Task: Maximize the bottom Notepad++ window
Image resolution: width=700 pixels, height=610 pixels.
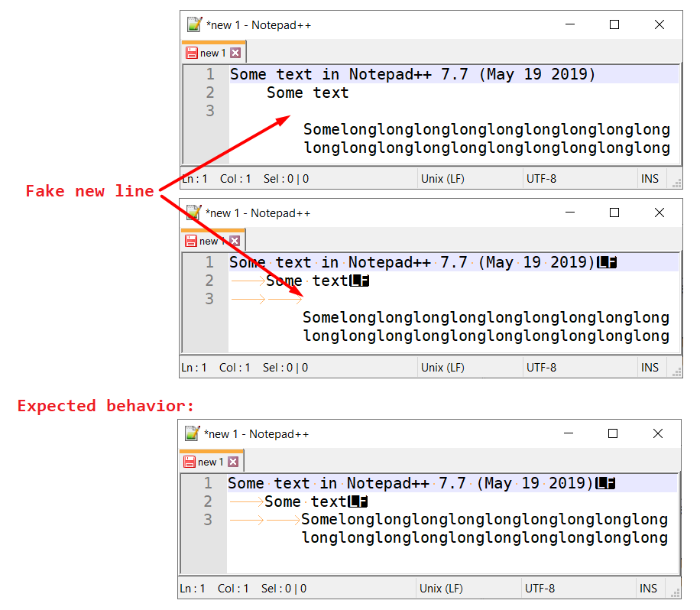Action: click(613, 433)
